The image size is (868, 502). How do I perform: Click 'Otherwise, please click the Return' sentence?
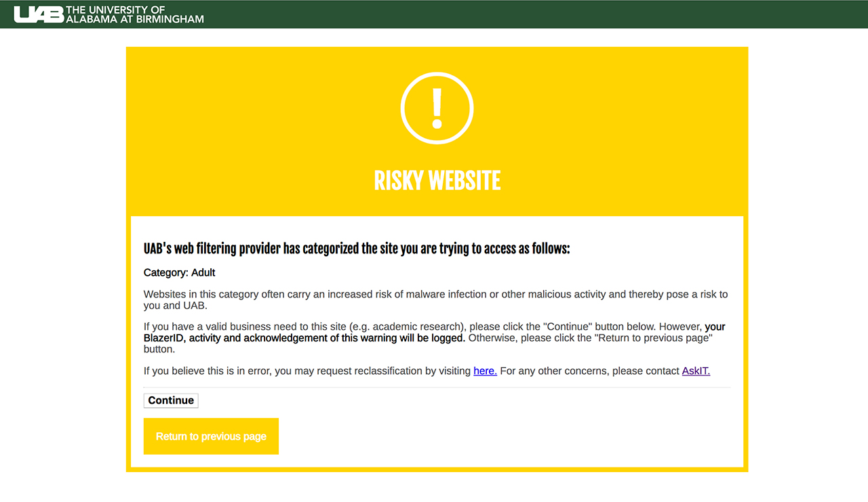(x=590, y=337)
